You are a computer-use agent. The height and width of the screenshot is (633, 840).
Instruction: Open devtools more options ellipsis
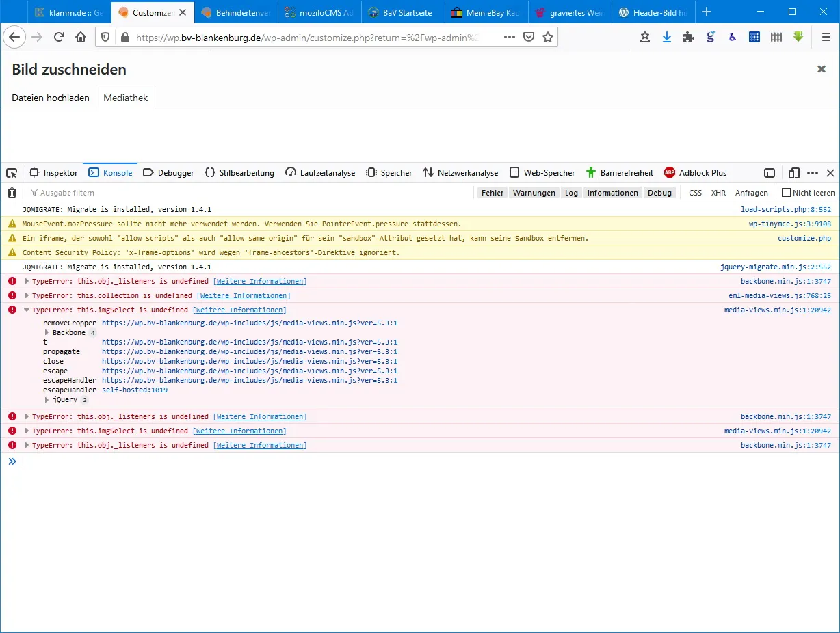[813, 173]
